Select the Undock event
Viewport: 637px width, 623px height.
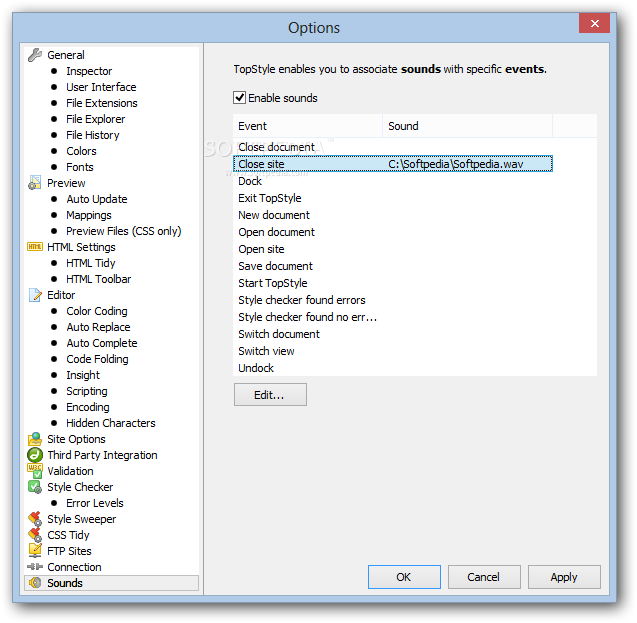pos(256,368)
